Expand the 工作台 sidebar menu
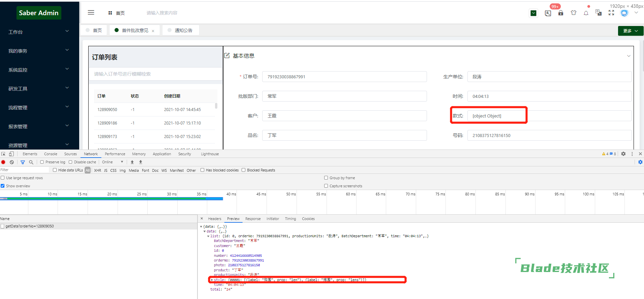Viewport: 644px width, 299px height. [x=39, y=32]
